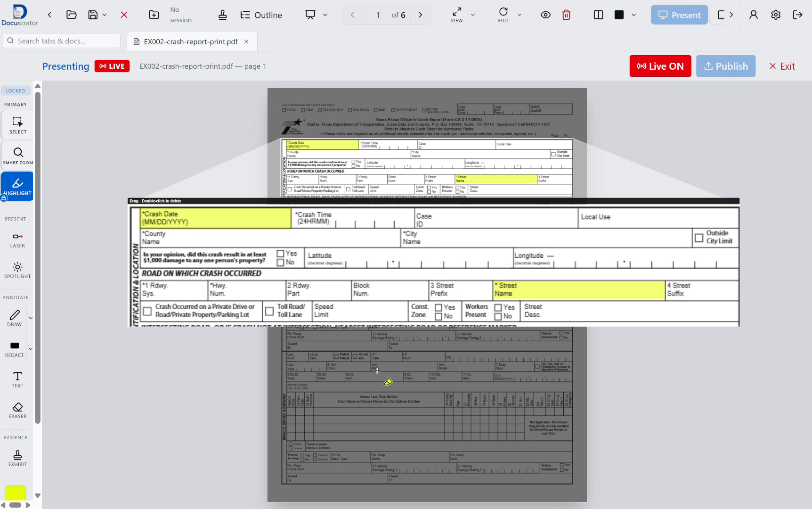The height and width of the screenshot is (509, 812).
Task: Choose the Text tool
Action: pyautogui.click(x=17, y=379)
